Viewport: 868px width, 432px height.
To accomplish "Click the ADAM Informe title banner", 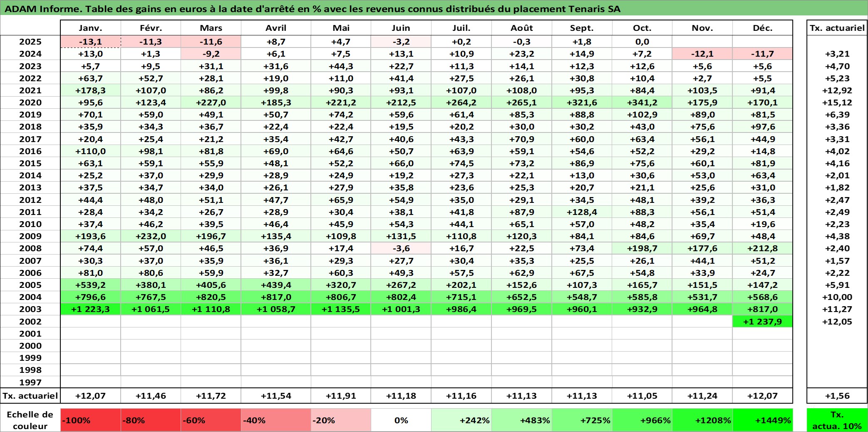I will 434,8.
